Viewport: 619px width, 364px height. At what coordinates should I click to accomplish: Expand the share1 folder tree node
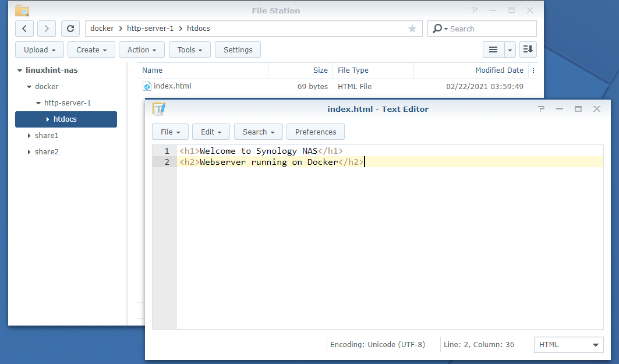tap(29, 136)
